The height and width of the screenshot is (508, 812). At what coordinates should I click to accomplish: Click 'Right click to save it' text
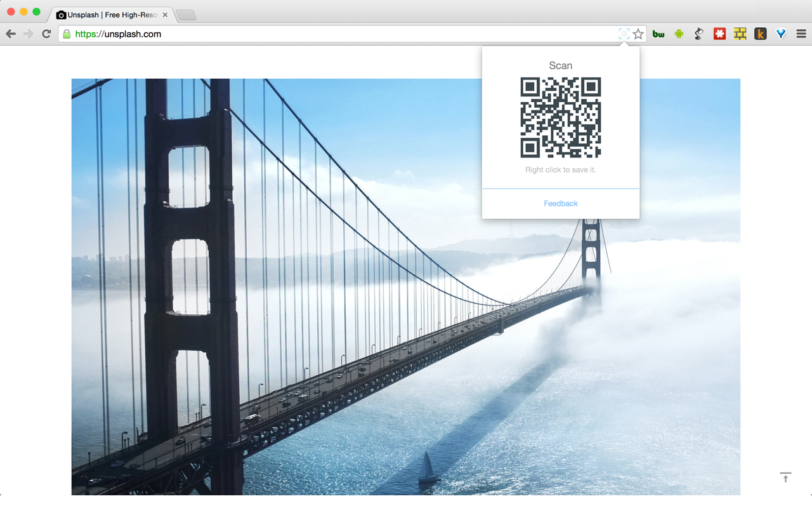561,170
